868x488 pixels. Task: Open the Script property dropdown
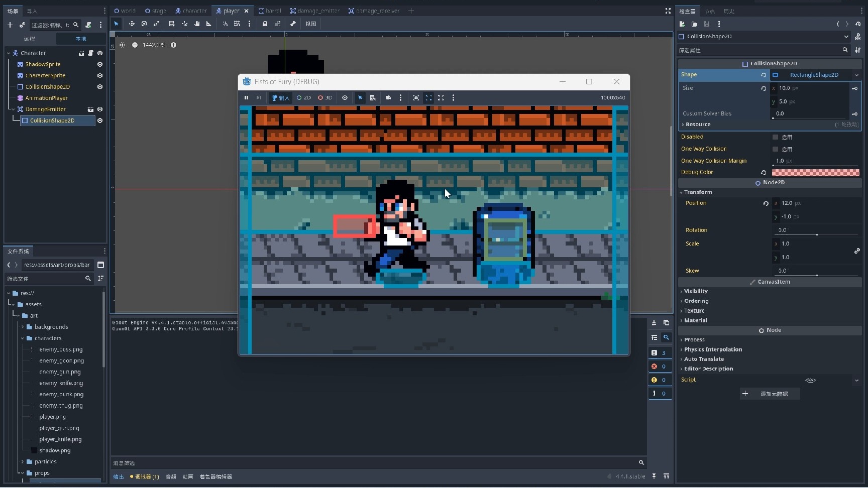856,380
